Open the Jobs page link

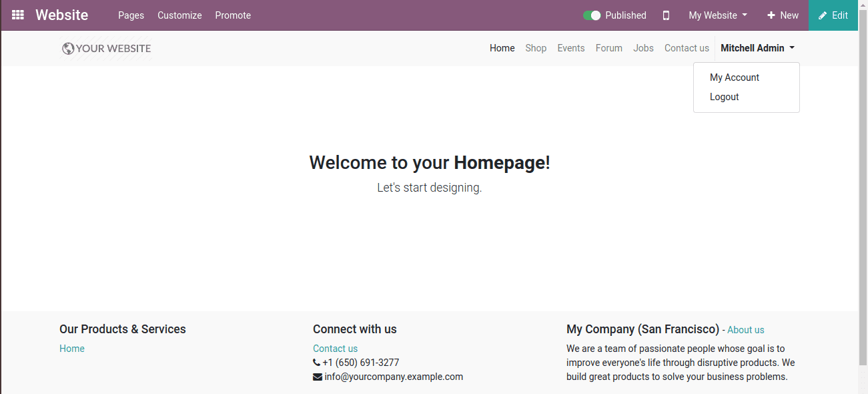644,48
